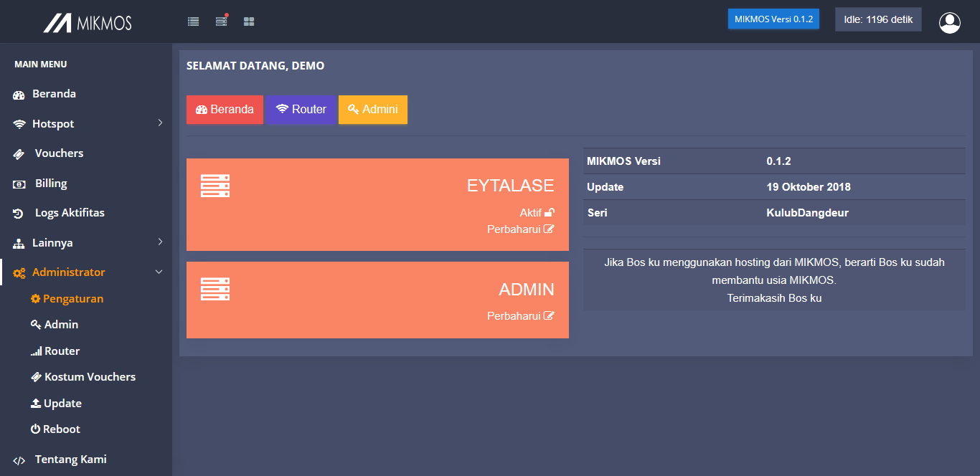The width and height of the screenshot is (980, 476).
Task: Click the yellow Admini button
Action: point(372,110)
